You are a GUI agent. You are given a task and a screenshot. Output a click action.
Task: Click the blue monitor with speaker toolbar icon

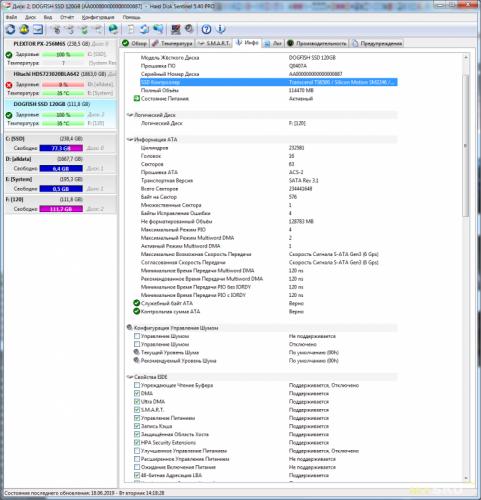[x=158, y=30]
